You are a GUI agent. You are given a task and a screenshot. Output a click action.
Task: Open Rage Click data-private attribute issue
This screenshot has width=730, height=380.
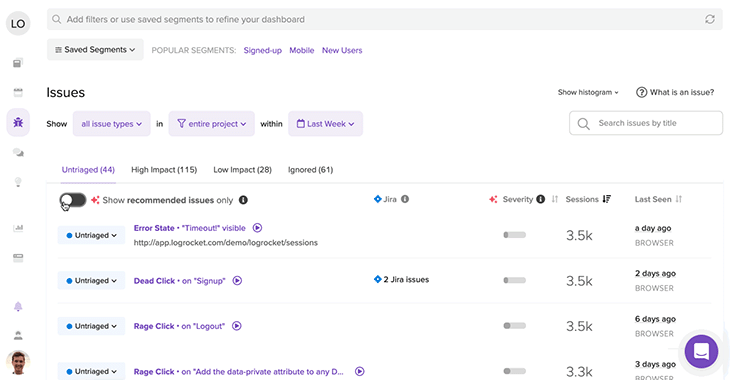238,371
